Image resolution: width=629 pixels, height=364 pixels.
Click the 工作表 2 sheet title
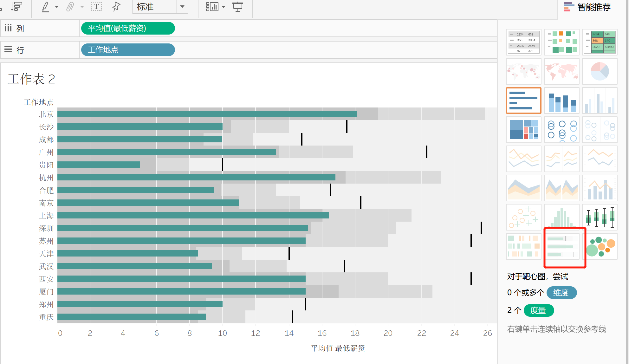click(x=31, y=79)
